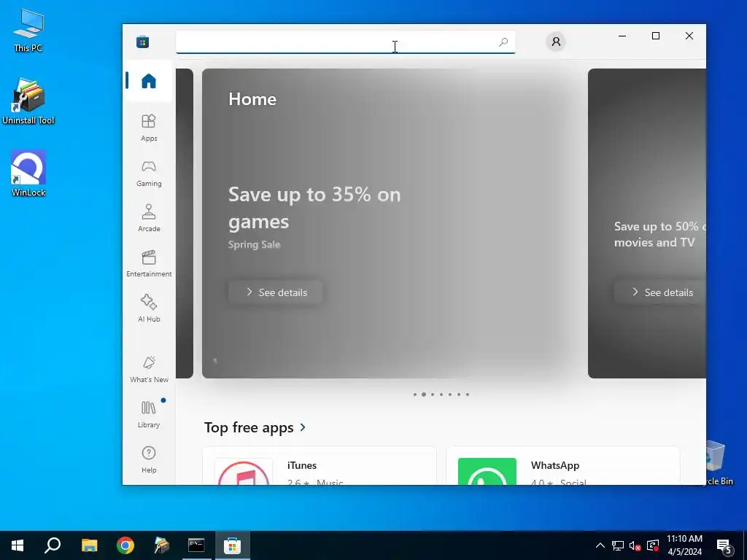Open the WhatsApp app card

(x=562, y=466)
